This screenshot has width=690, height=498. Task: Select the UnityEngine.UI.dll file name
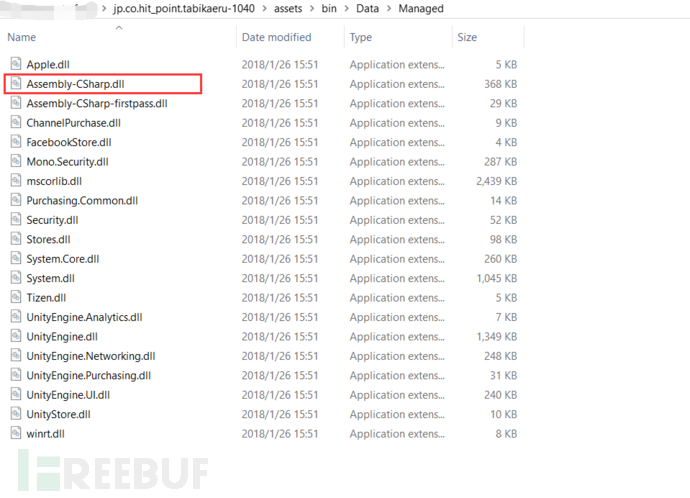point(68,395)
